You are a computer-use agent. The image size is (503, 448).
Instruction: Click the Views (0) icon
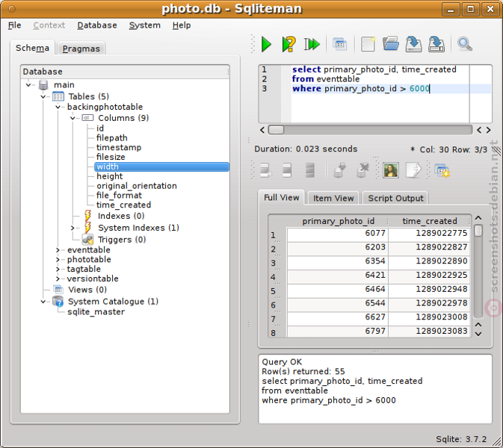coord(58,290)
